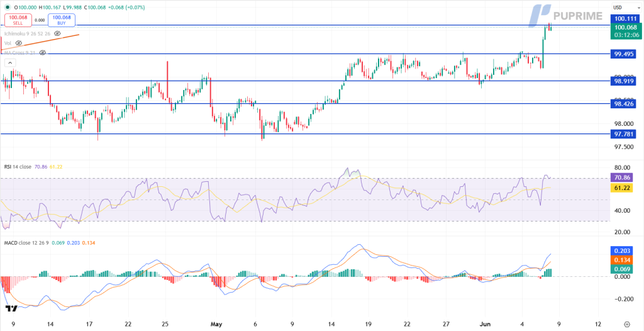Click the 98.426 price line label
The width and height of the screenshot is (644, 331).
[623, 105]
